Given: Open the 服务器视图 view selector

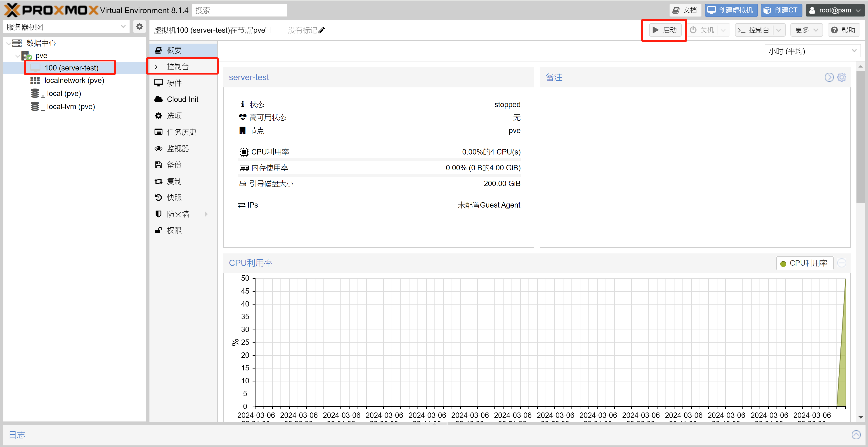Looking at the screenshot, I should pos(66,27).
